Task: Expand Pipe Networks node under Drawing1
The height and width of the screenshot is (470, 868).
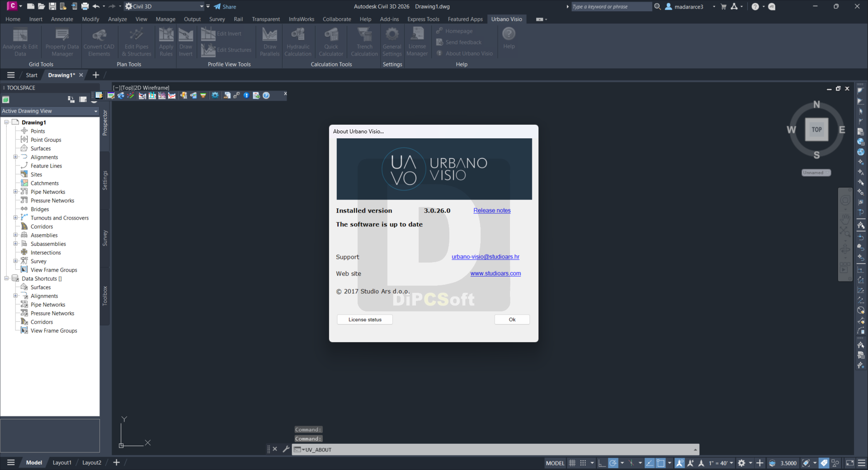Action: coord(15,192)
